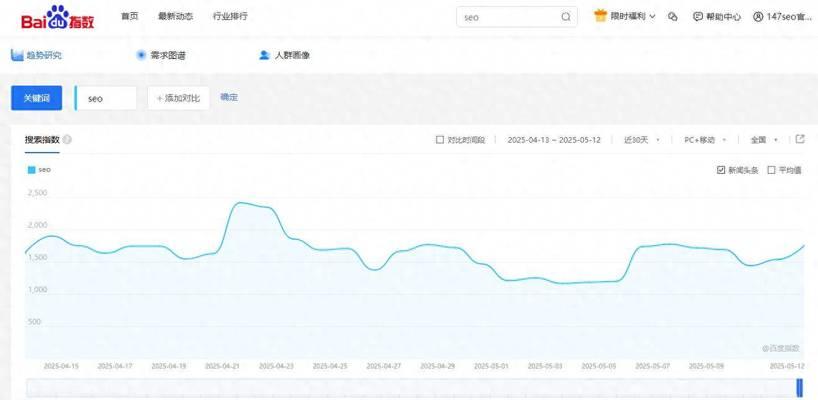The image size is (818, 400).
Task: Click the 2025-05-05 axis date
Action: (599, 366)
